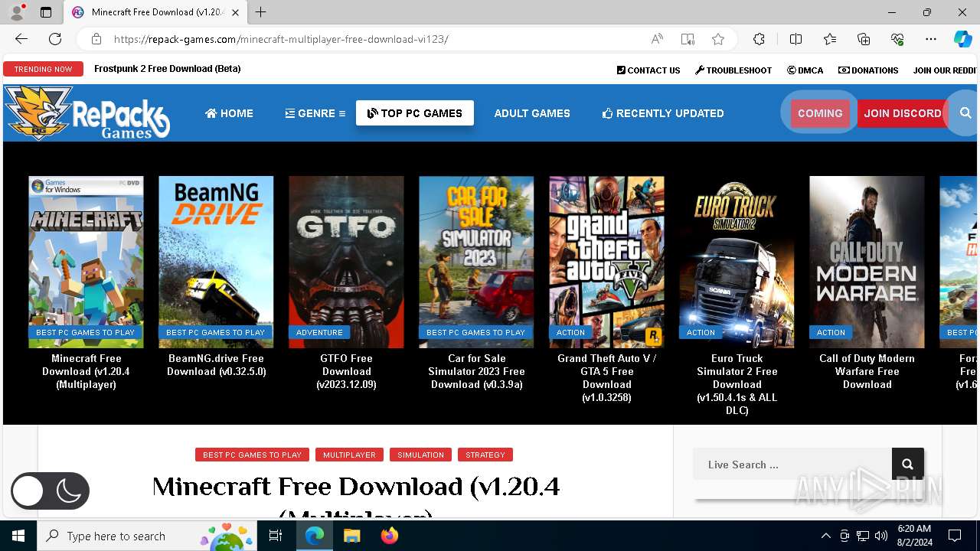Click the Minecraft cover thumbnail

point(86,262)
